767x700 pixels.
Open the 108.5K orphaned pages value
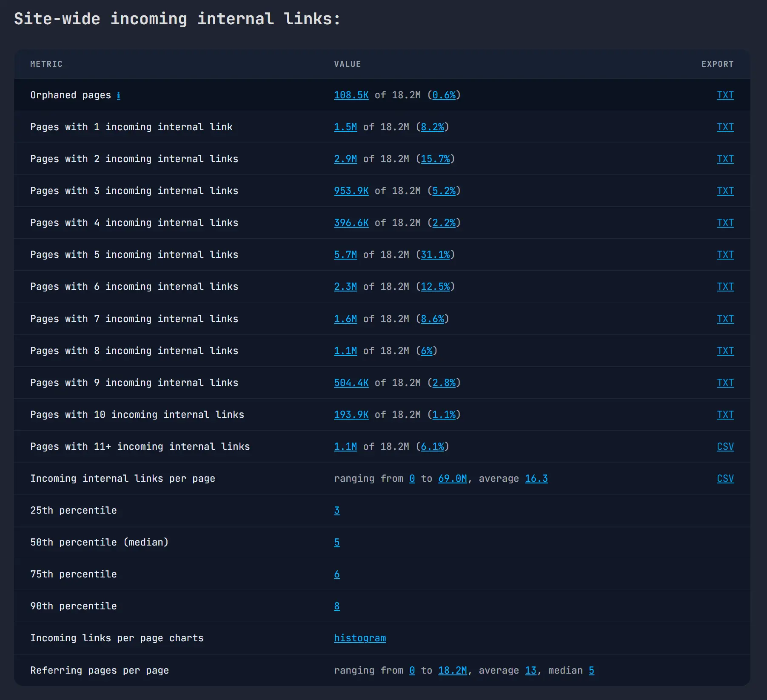coord(351,95)
